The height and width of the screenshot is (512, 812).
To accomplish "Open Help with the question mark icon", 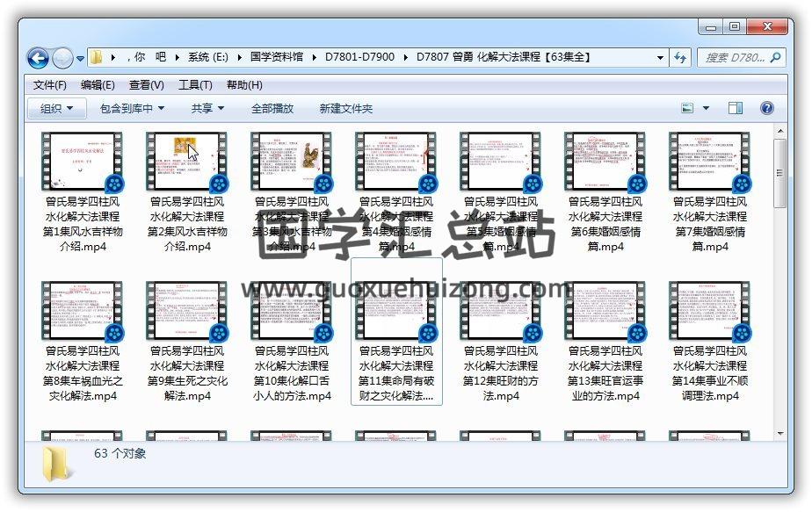I will (x=767, y=108).
